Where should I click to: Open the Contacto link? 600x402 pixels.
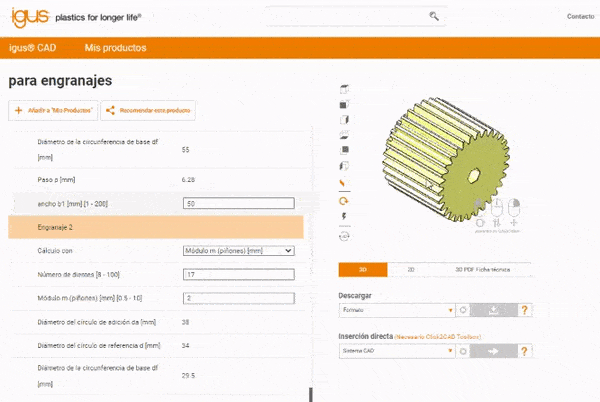[579, 16]
